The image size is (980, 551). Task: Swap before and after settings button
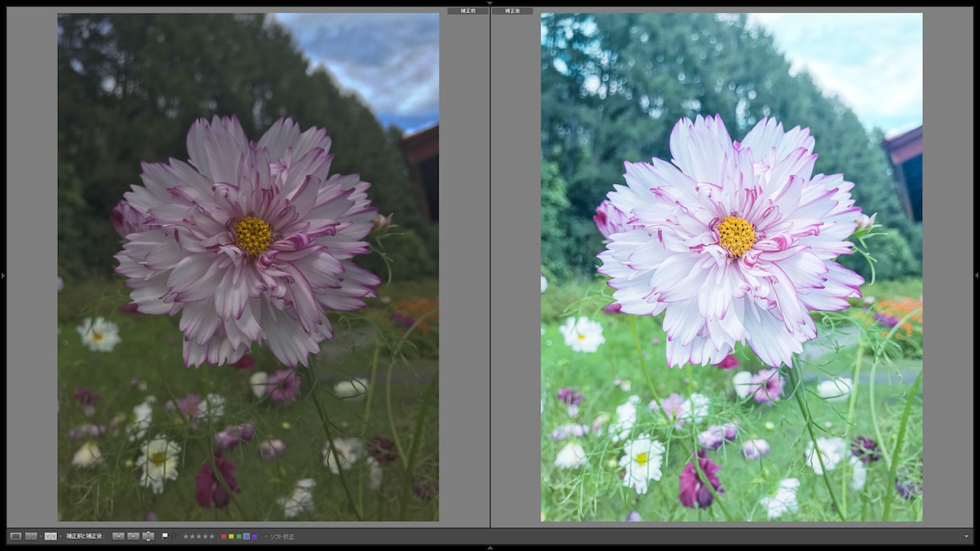click(x=148, y=536)
